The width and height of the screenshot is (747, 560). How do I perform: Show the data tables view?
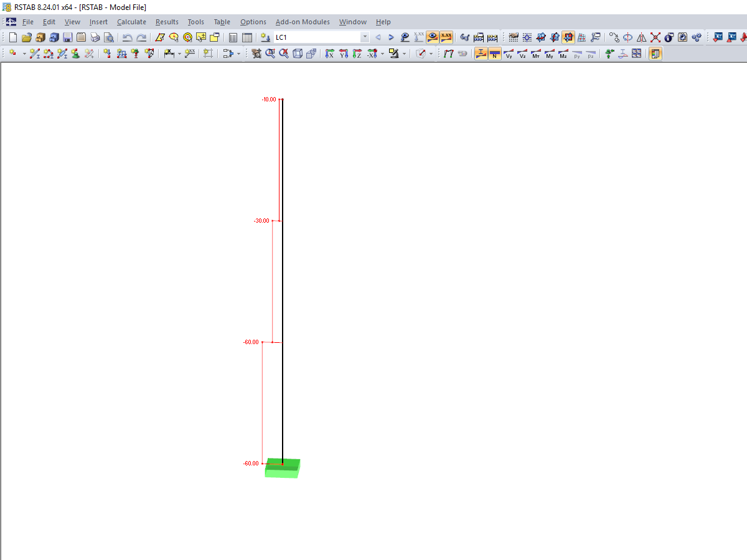[247, 37]
